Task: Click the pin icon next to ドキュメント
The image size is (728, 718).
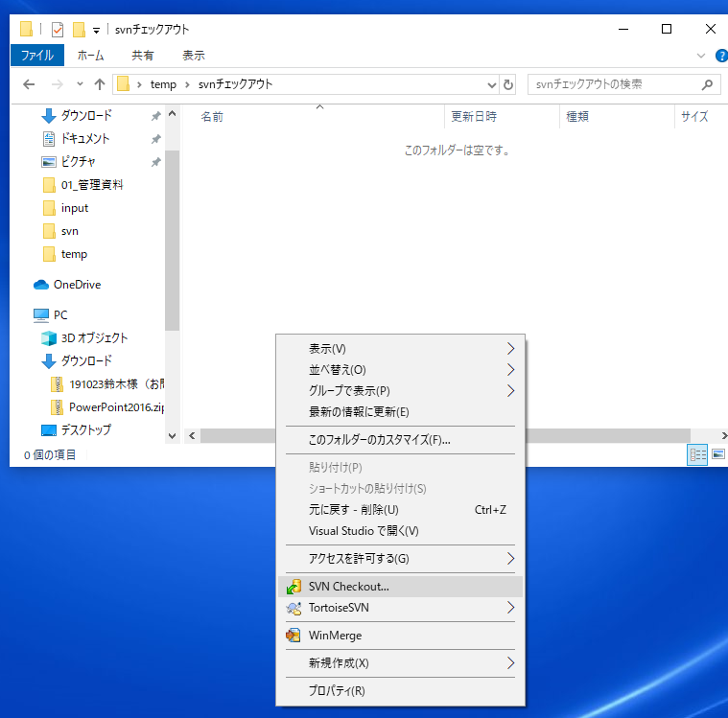Action: tap(156, 139)
